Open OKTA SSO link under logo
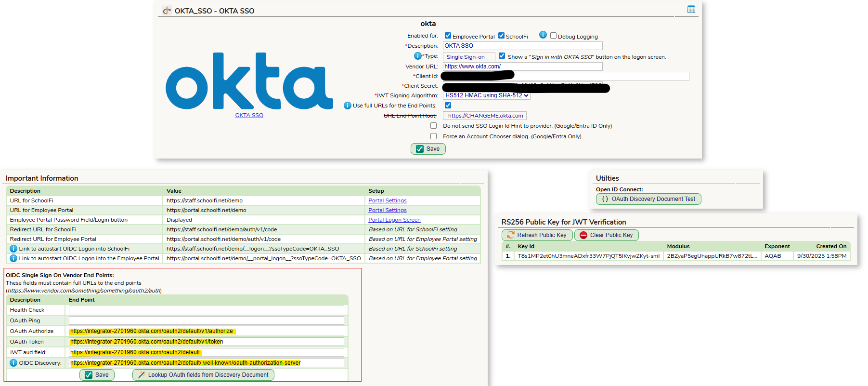The width and height of the screenshot is (868, 386). pos(249,115)
